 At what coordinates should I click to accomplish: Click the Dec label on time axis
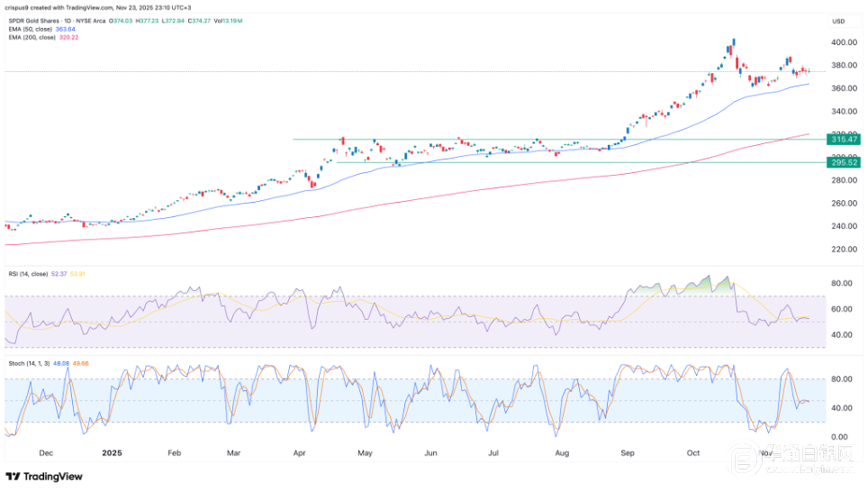(47, 455)
